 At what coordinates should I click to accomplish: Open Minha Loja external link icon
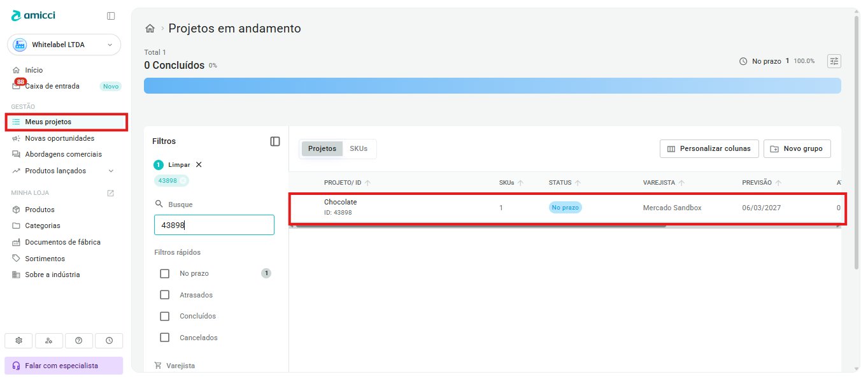[111, 193]
